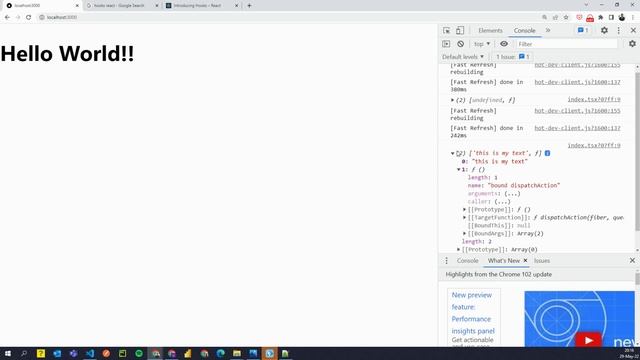The height and width of the screenshot is (360, 640).
Task: Toggle the device toolbar icon
Action: (460, 31)
